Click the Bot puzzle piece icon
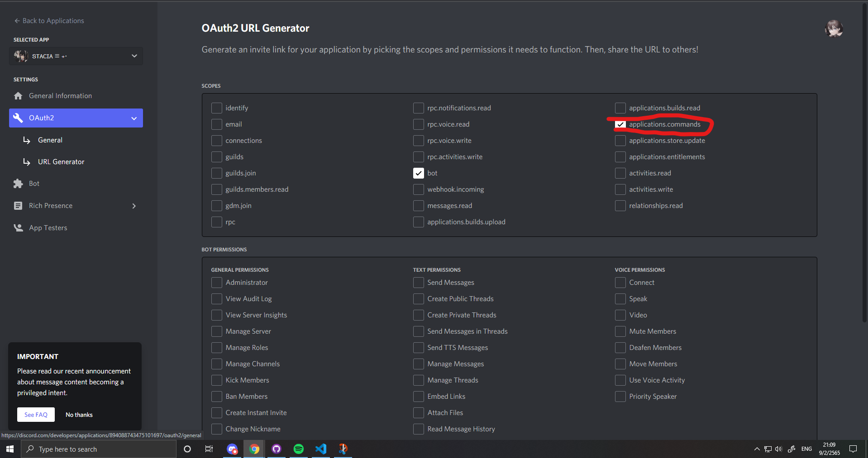The width and height of the screenshot is (868, 458). coord(18,184)
